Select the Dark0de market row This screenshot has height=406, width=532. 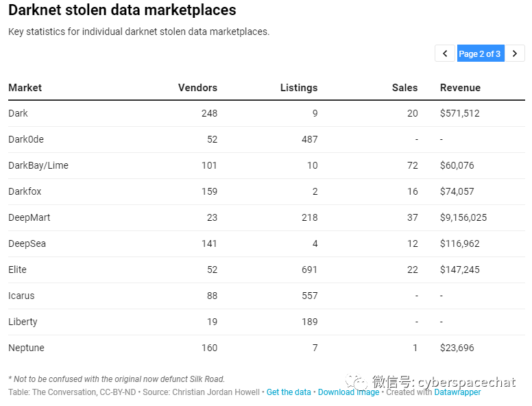tap(266, 139)
